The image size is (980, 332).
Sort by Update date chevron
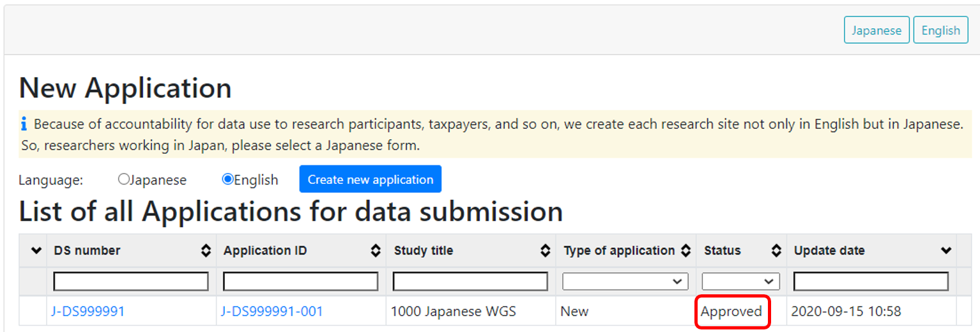(946, 251)
